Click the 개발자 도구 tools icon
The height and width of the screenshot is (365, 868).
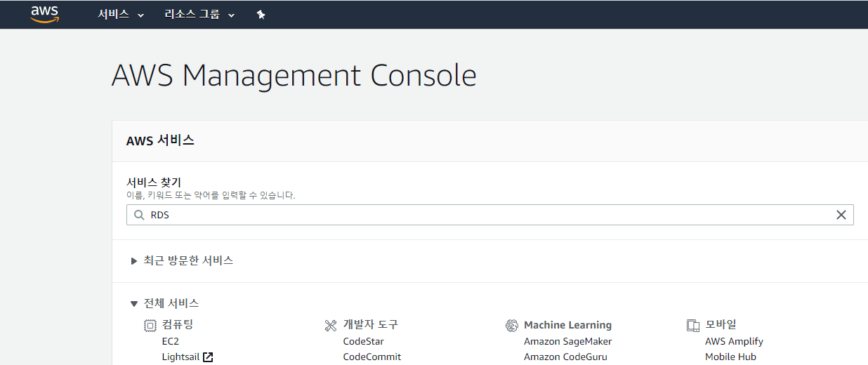[x=331, y=325]
